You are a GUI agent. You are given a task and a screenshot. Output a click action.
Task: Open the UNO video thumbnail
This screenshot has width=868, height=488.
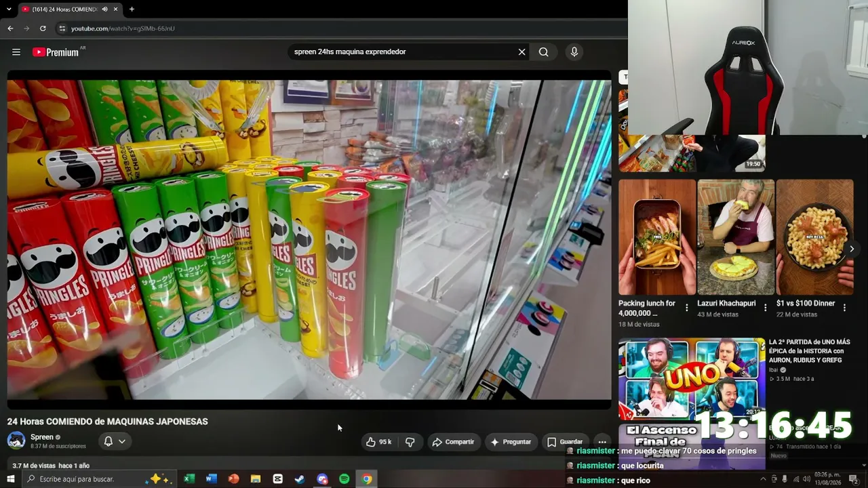(x=692, y=378)
